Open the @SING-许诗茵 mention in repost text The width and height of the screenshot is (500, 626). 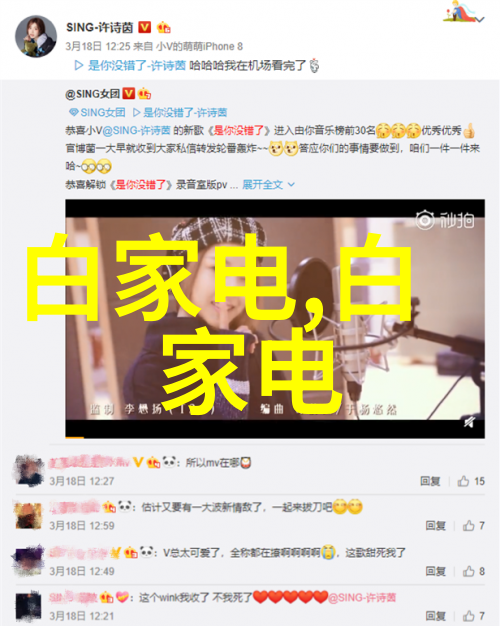coord(137,130)
